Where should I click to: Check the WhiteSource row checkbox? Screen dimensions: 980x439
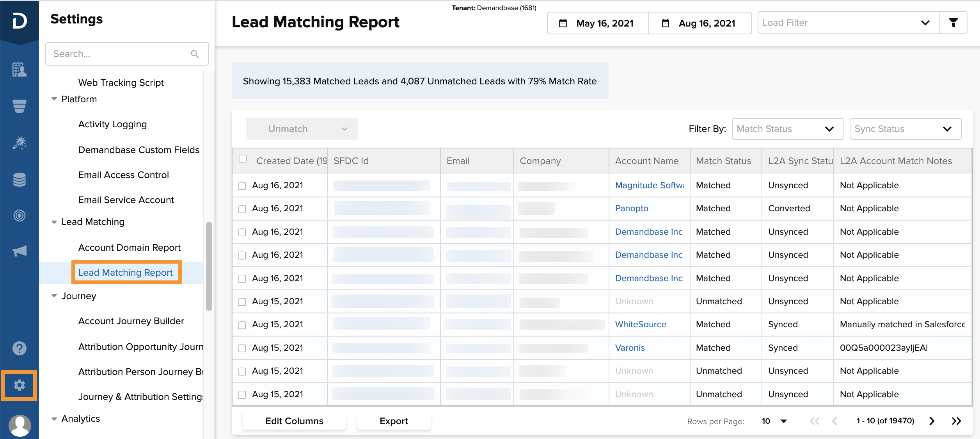click(242, 325)
